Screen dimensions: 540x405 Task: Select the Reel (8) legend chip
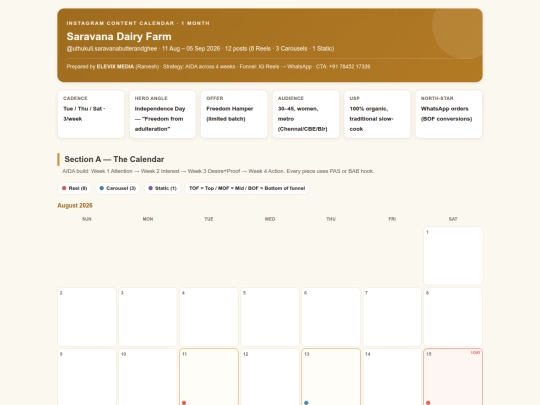(74, 188)
